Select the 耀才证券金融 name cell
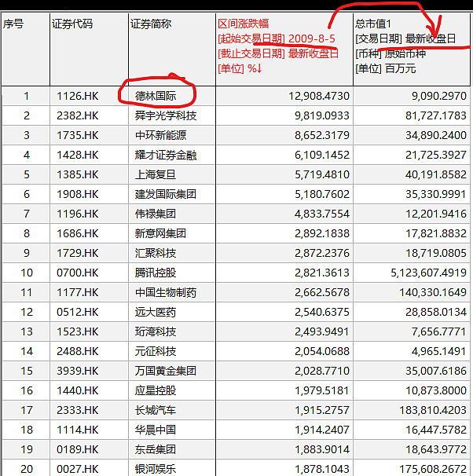 166,155
